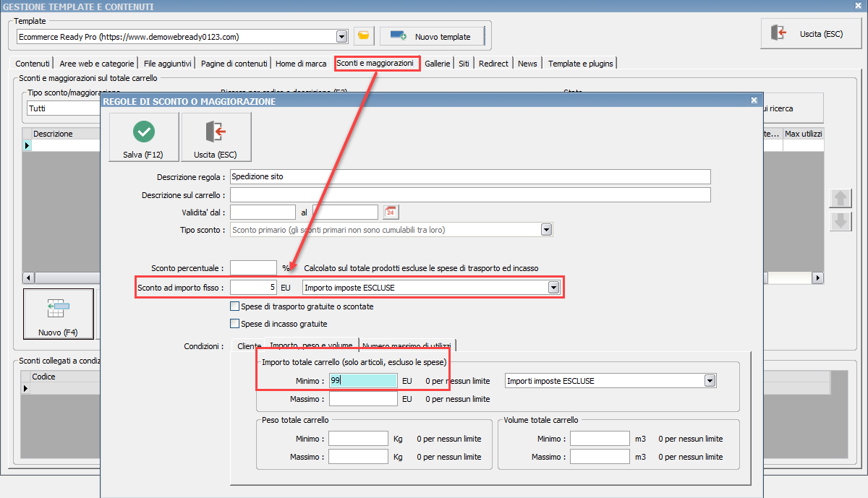Click the Peso totale carrello Massimo field
Viewport: 868px width, 498px height.
pos(358,457)
